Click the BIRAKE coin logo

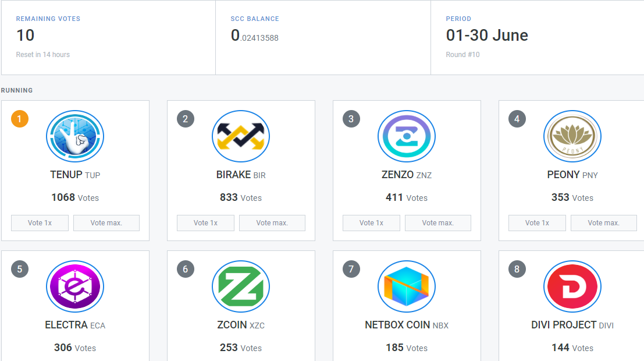pyautogui.click(x=241, y=136)
